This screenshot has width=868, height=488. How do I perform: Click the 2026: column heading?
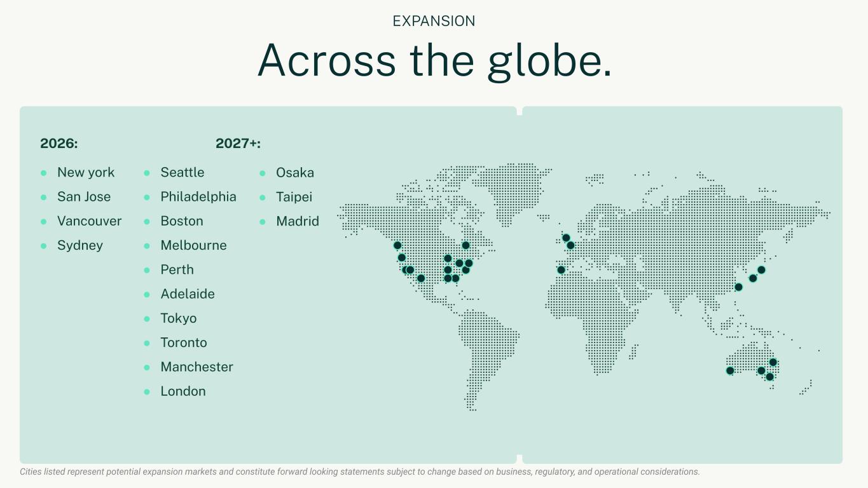(x=59, y=144)
